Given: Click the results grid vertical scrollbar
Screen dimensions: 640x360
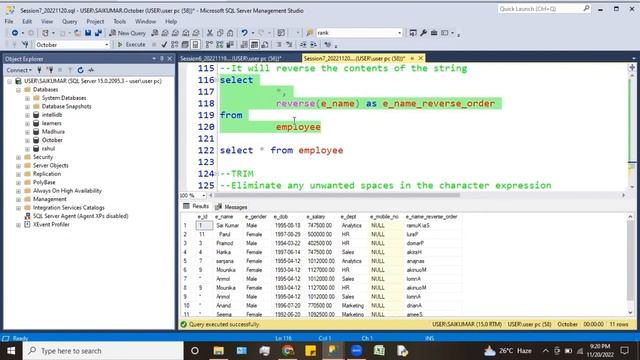Looking at the screenshot, I should pos(631,260).
